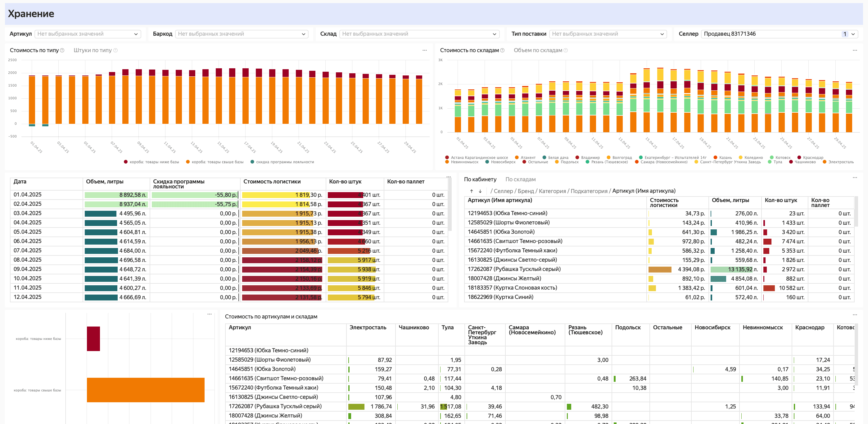Select row 18183357 (Куртка Слоновая кость)
Viewport: 868px width, 424px height.
659,288
